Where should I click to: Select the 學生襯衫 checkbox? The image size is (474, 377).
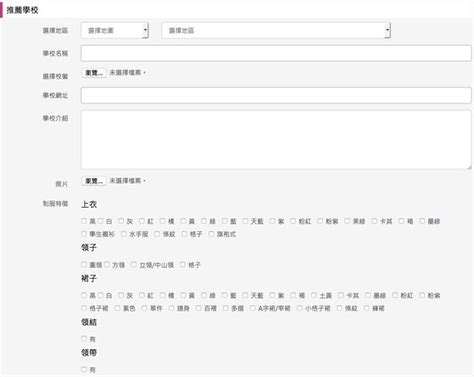(x=84, y=234)
